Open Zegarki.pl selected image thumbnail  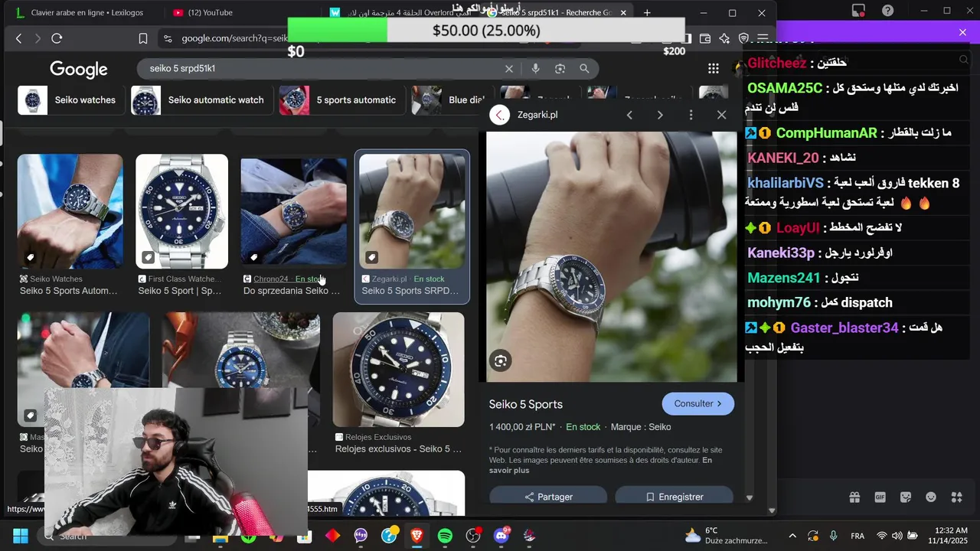412,211
